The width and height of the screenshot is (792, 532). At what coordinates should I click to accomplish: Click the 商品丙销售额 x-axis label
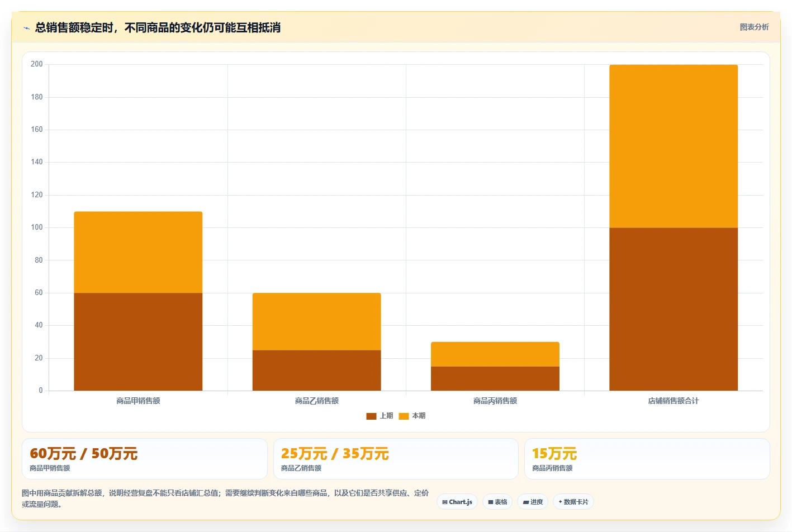click(495, 401)
